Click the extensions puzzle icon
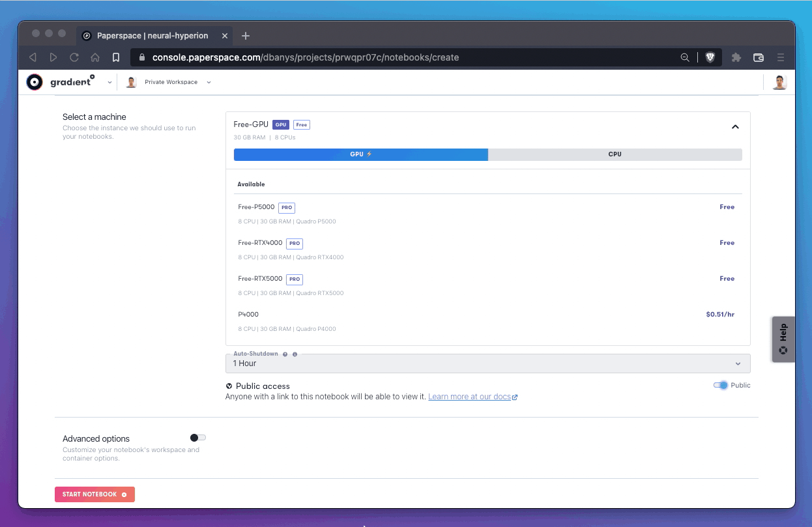 (736, 57)
